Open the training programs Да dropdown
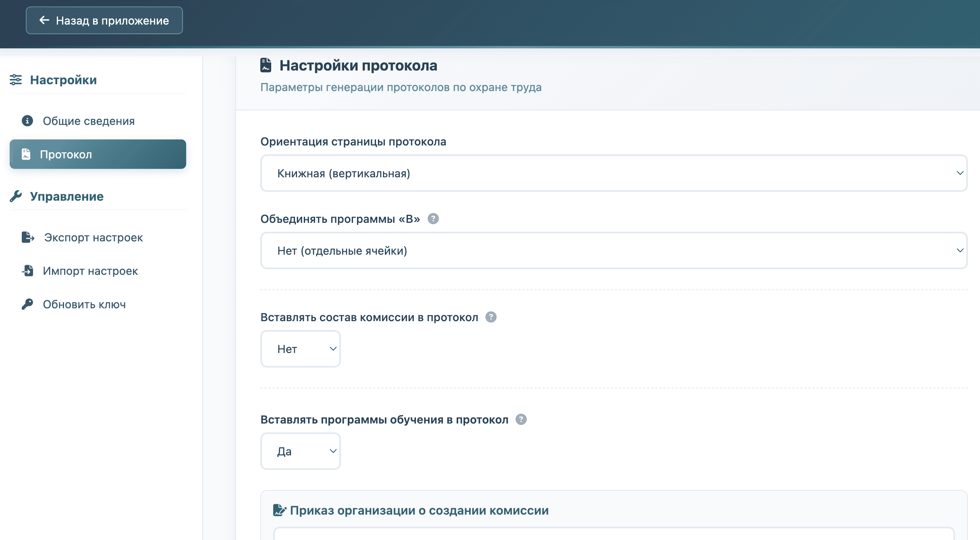This screenshot has width=980, height=540. coord(301,451)
